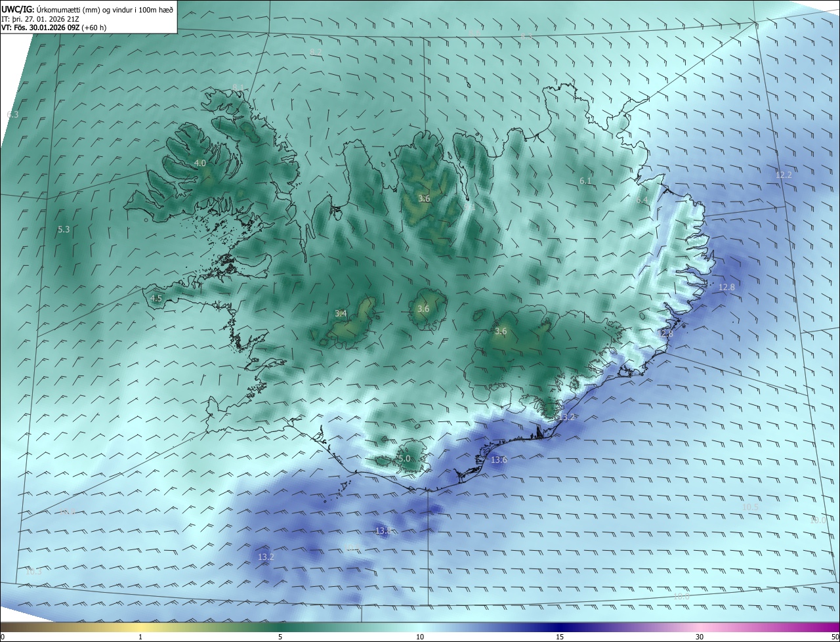Click the '0' tick on the color scale

[2, 637]
